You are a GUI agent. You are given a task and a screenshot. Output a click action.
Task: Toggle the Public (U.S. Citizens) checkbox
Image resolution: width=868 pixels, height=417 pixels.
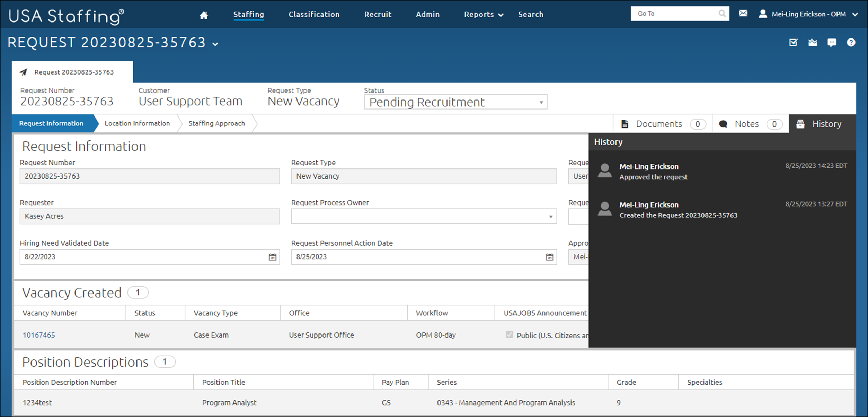coord(509,335)
